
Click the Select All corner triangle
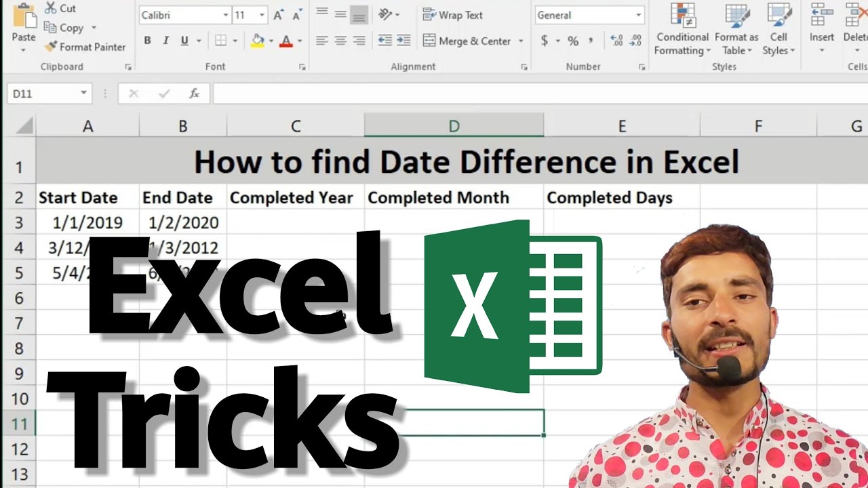point(24,125)
